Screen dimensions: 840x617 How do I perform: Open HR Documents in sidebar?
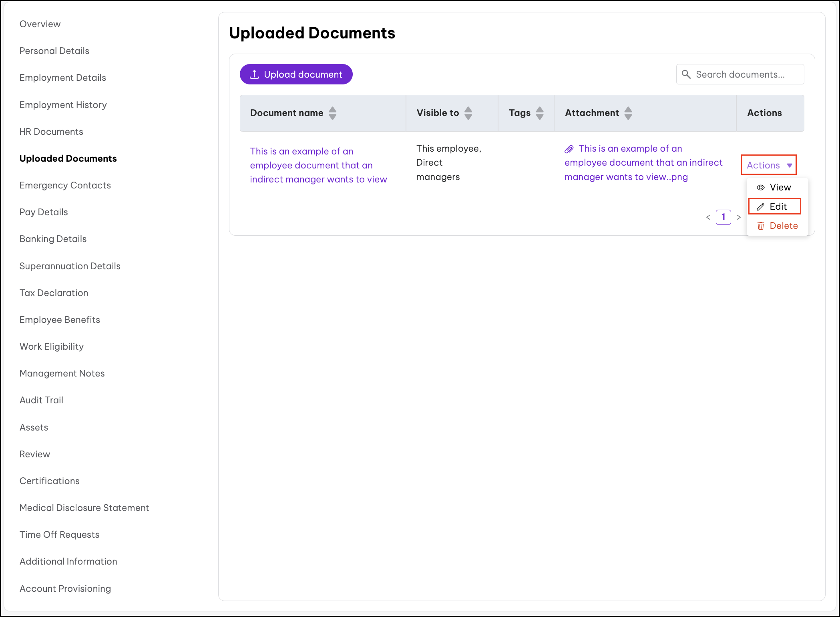[51, 132]
